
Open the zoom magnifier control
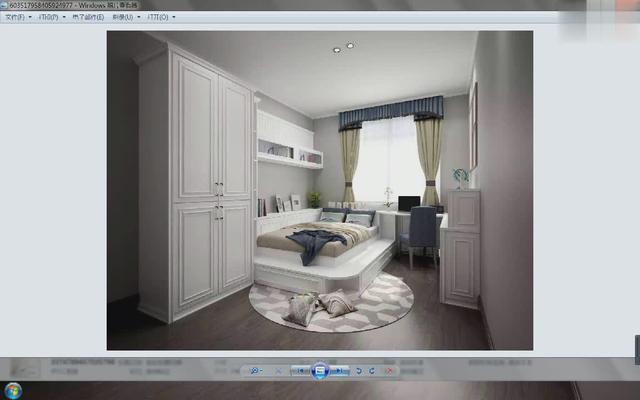click(x=256, y=371)
